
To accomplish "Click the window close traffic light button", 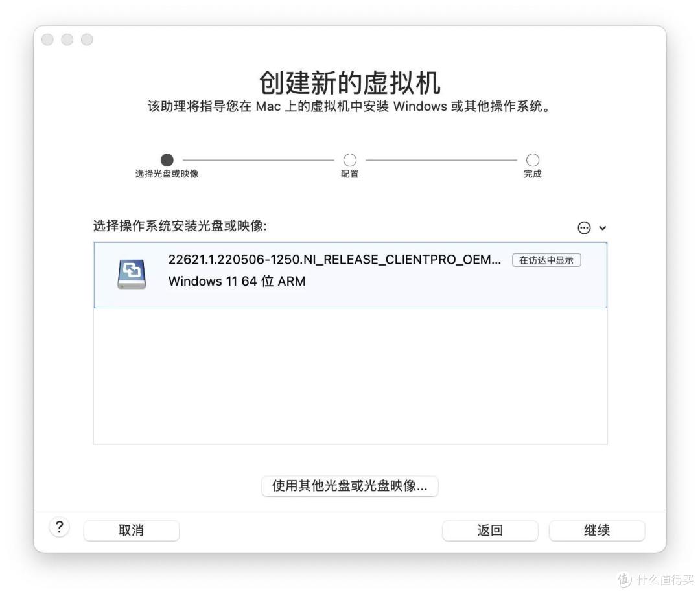I will (47, 40).
